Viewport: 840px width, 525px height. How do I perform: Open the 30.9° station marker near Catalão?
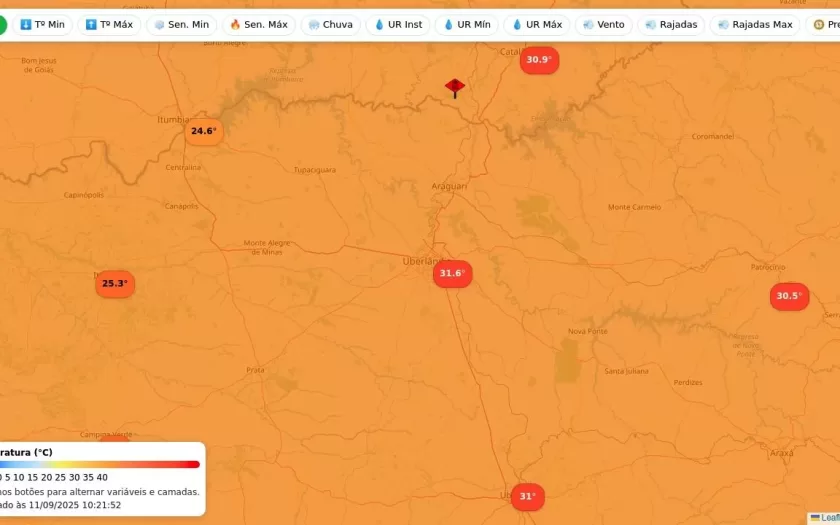point(538,60)
